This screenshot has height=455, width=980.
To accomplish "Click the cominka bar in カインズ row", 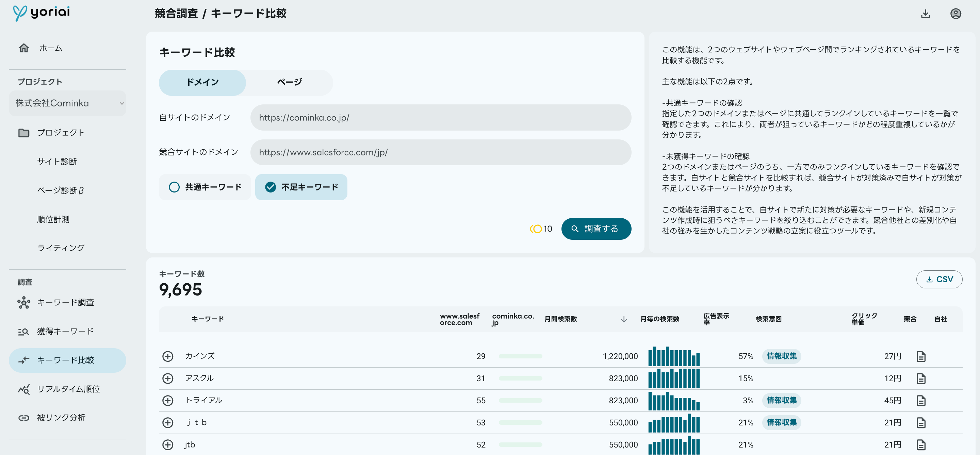I will tap(520, 356).
